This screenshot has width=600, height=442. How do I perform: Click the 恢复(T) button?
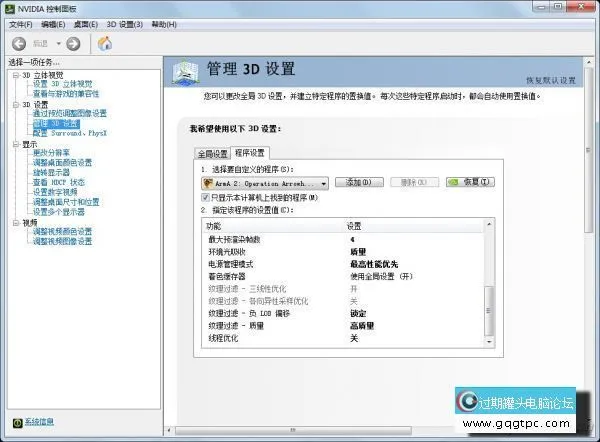point(470,182)
